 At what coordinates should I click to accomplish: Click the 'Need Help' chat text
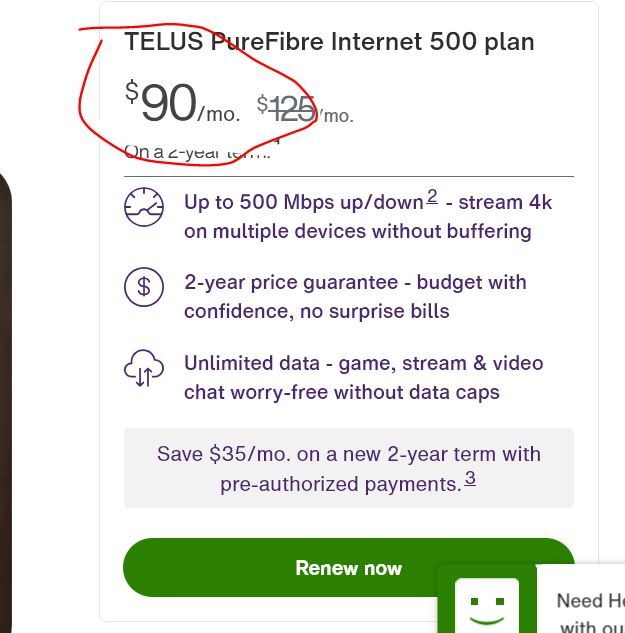pyautogui.click(x=590, y=602)
